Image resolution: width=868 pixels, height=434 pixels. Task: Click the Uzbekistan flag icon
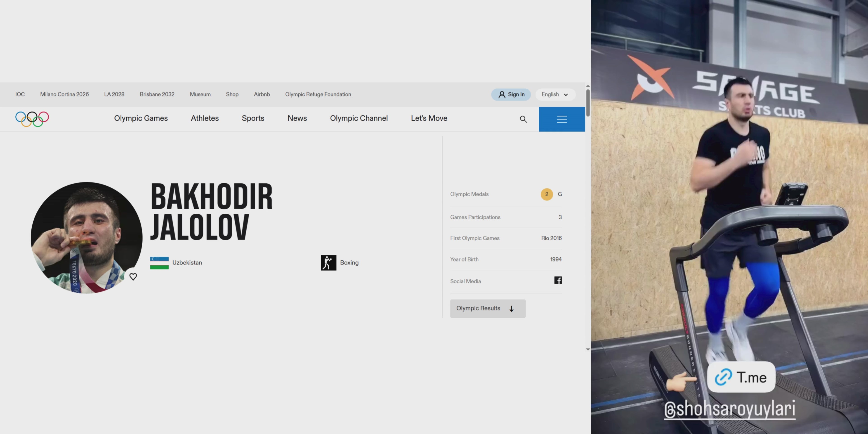[x=159, y=263]
